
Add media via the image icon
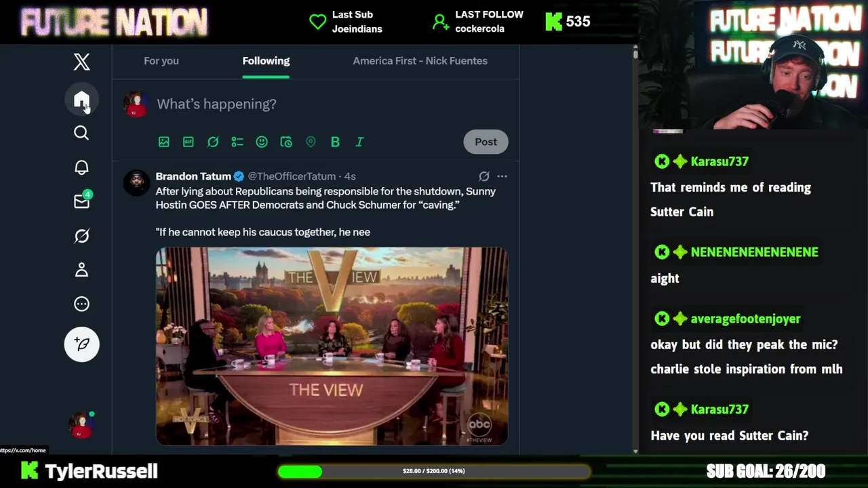(x=164, y=142)
